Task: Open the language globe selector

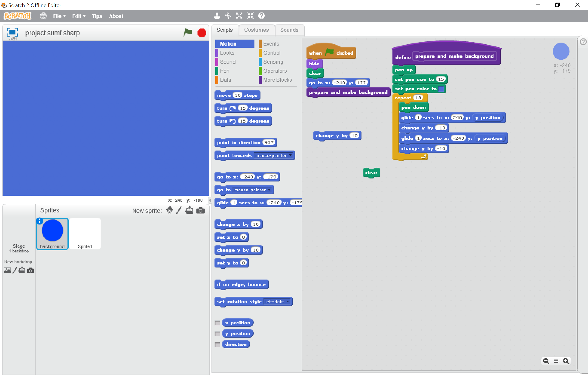Action: (x=43, y=16)
